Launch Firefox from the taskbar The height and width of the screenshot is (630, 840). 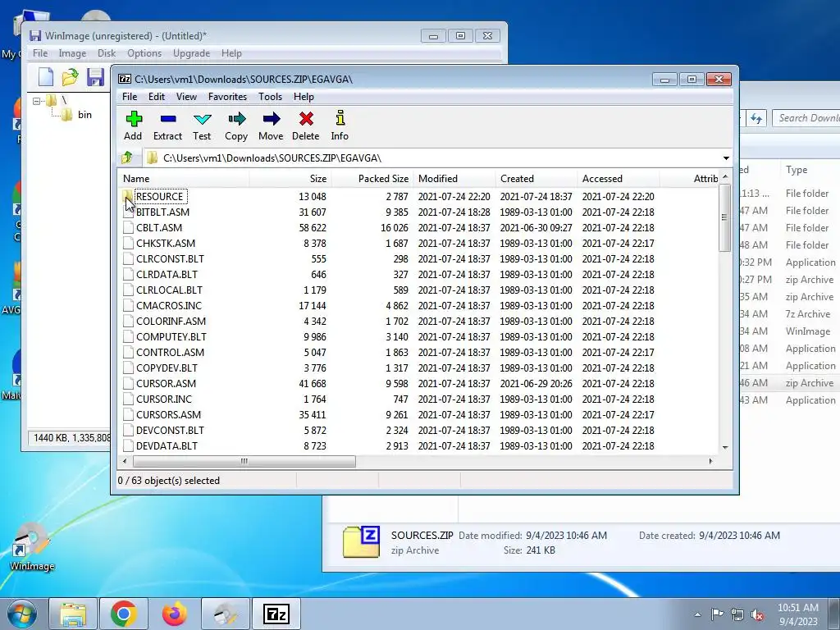[x=175, y=614]
